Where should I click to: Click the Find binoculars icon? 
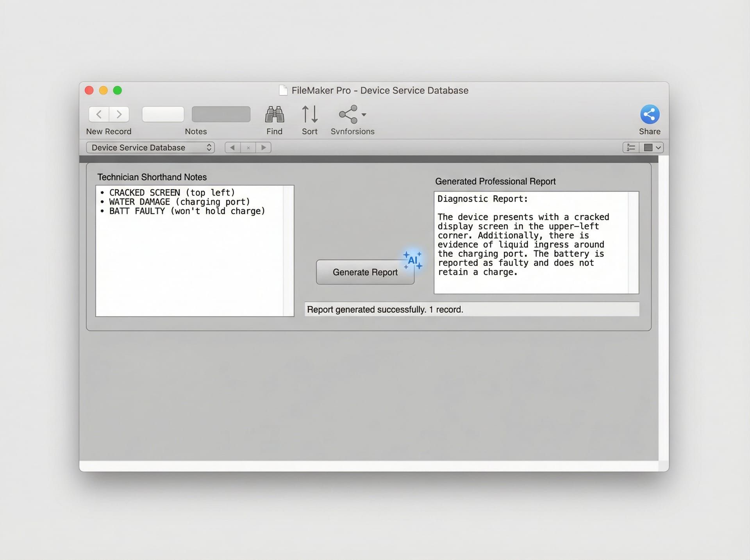click(x=274, y=114)
